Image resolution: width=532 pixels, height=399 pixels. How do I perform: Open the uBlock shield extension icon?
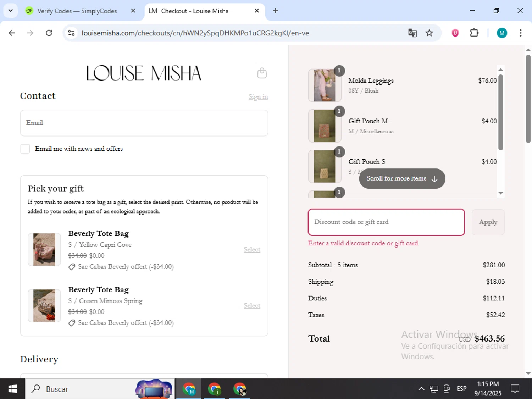[x=455, y=33]
